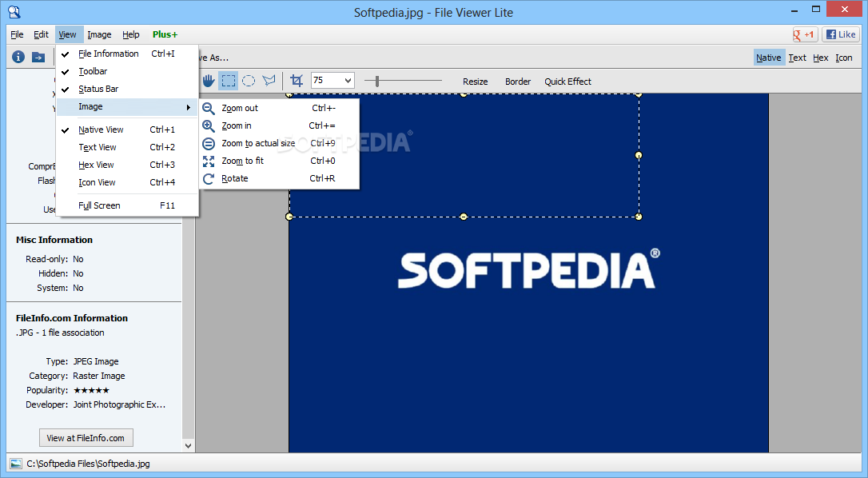
Task: Click the File Information icon in toolbar
Action: [18, 57]
